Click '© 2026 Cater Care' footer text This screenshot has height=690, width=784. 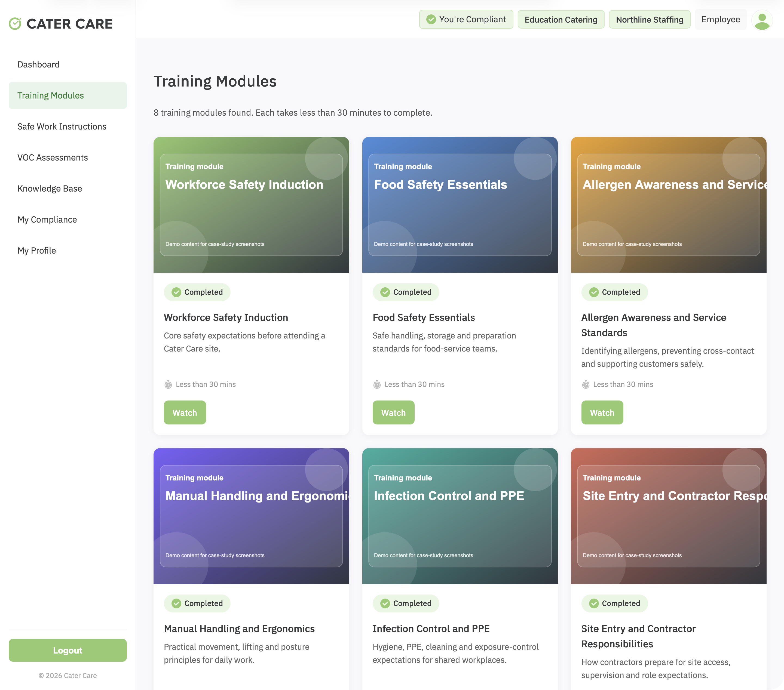[x=68, y=675]
